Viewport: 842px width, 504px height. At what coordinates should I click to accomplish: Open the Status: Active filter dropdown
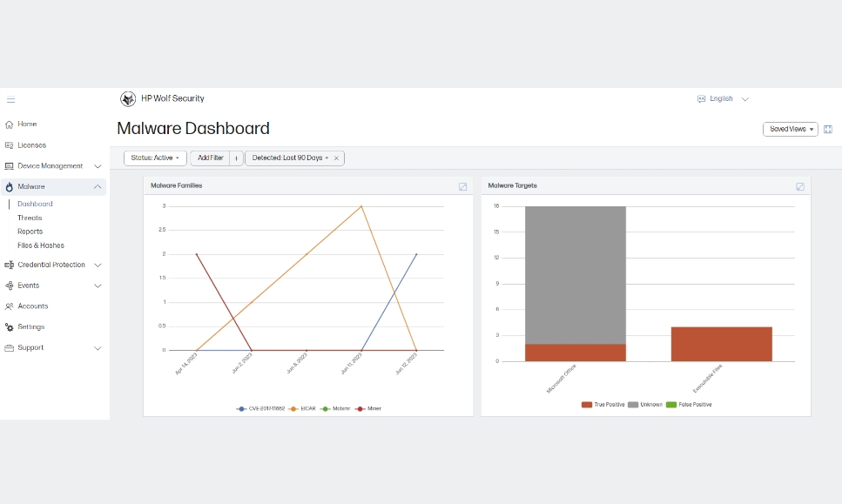(x=155, y=158)
